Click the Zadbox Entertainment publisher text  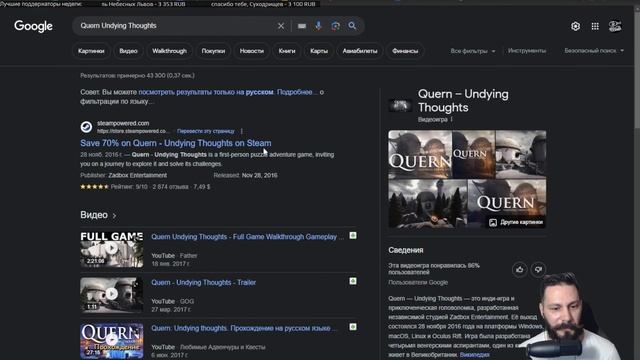138,175
